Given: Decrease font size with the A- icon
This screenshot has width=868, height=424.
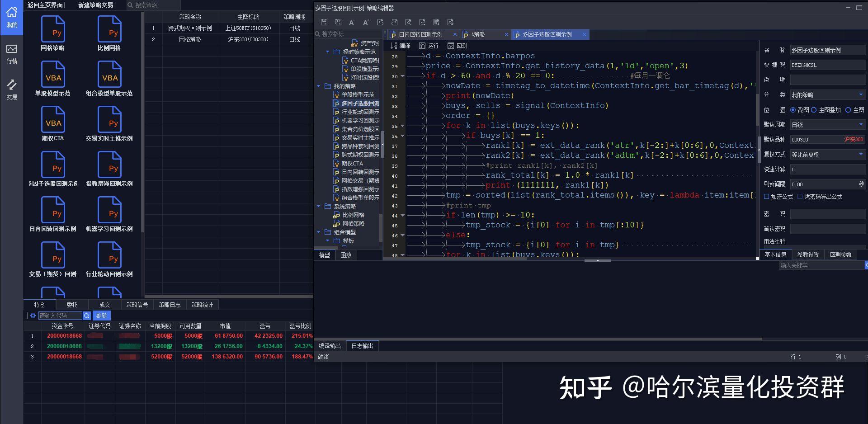Looking at the screenshot, I should click(x=352, y=22).
